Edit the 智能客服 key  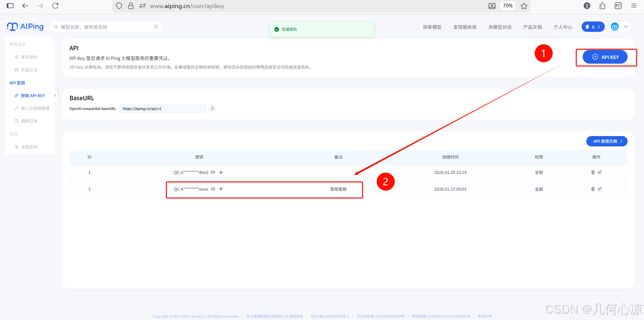pyautogui.click(x=600, y=189)
